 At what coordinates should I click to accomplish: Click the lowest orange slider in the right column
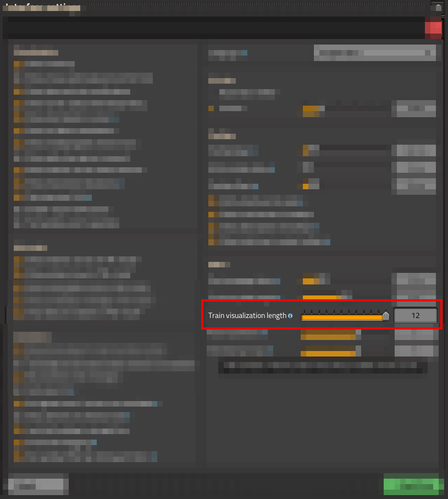click(331, 351)
